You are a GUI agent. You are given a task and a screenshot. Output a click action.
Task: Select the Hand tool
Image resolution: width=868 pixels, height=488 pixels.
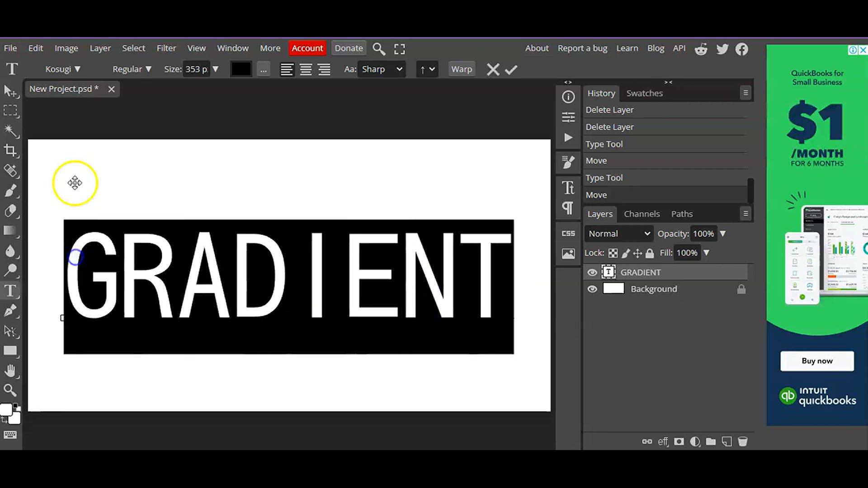10,371
